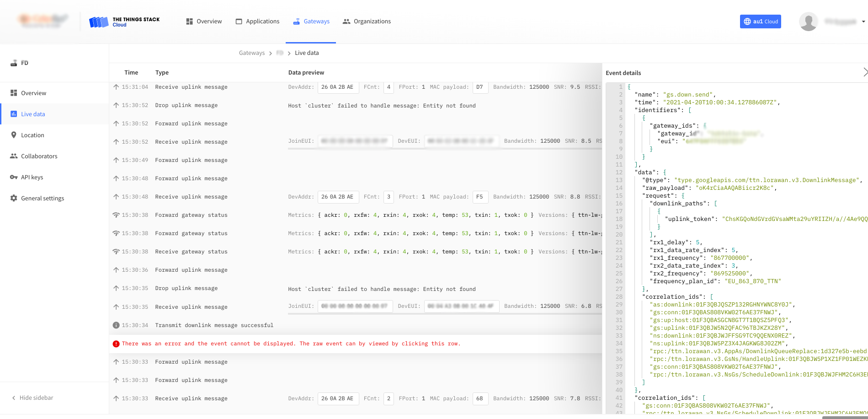
Task: Click the Live data chart icon in sidebar
Action: coord(14,114)
